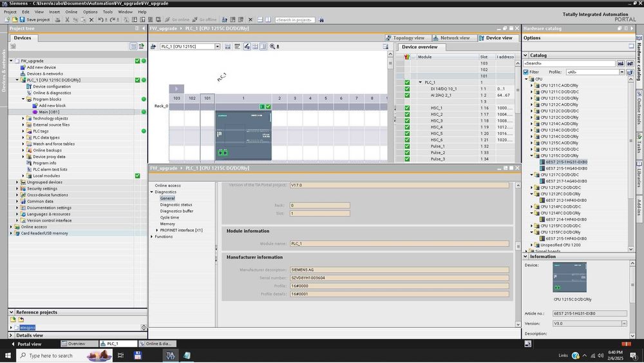The height and width of the screenshot is (363, 644).
Task: Click the Delete X icon in the main toolbar
Action: point(91,20)
